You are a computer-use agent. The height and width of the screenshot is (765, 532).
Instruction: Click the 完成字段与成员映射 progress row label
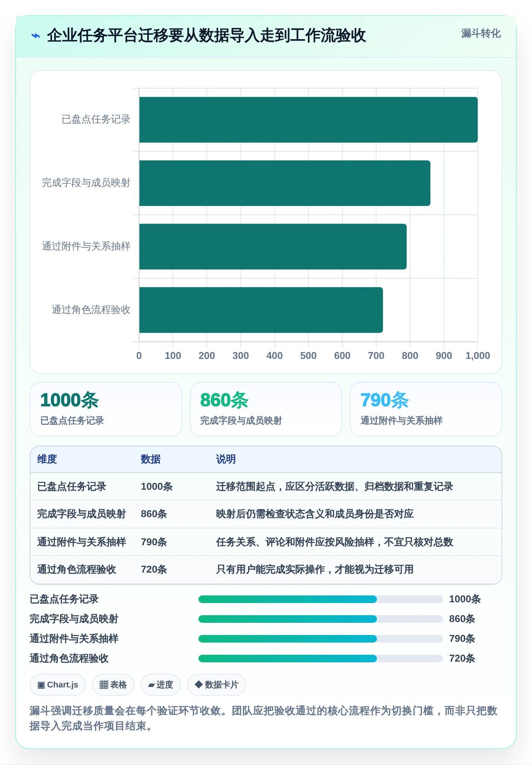point(74,619)
